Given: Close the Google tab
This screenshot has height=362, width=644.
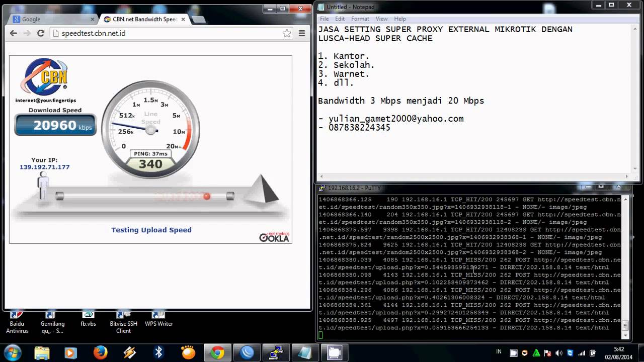Looking at the screenshot, I should point(93,19).
